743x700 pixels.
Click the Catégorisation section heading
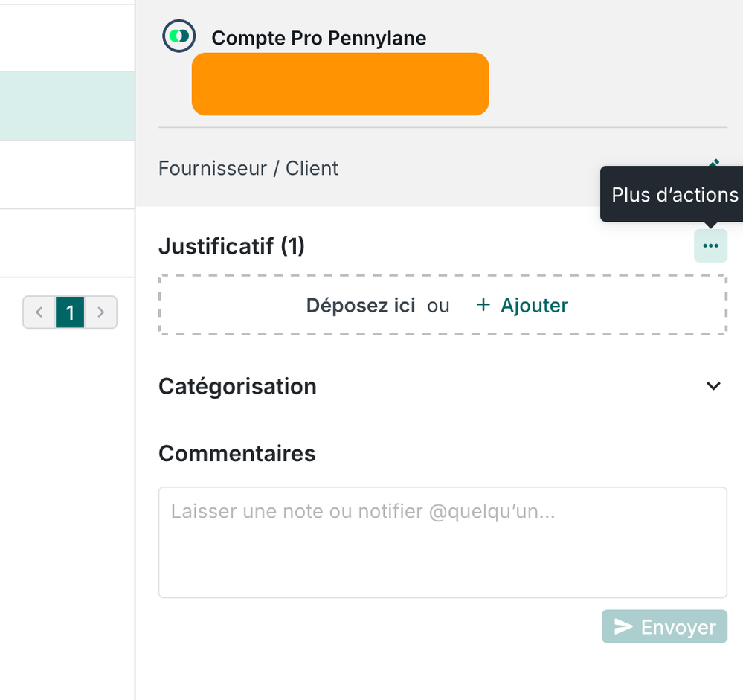point(237,387)
